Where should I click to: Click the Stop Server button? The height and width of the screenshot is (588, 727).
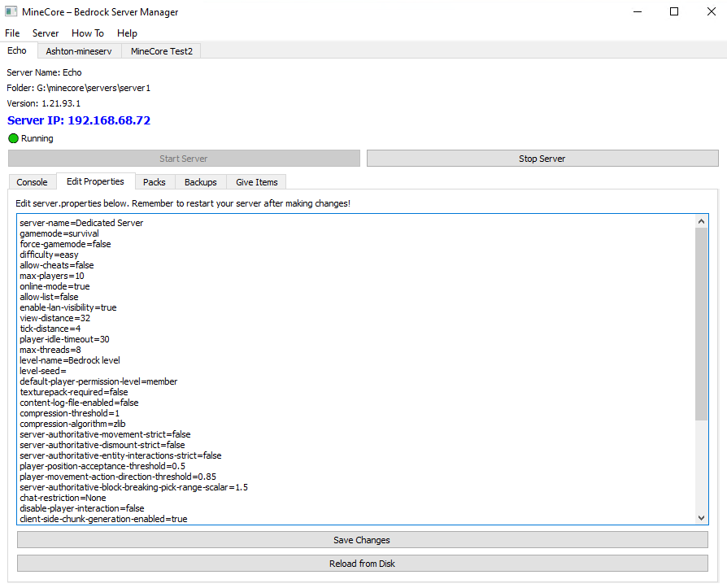(542, 159)
